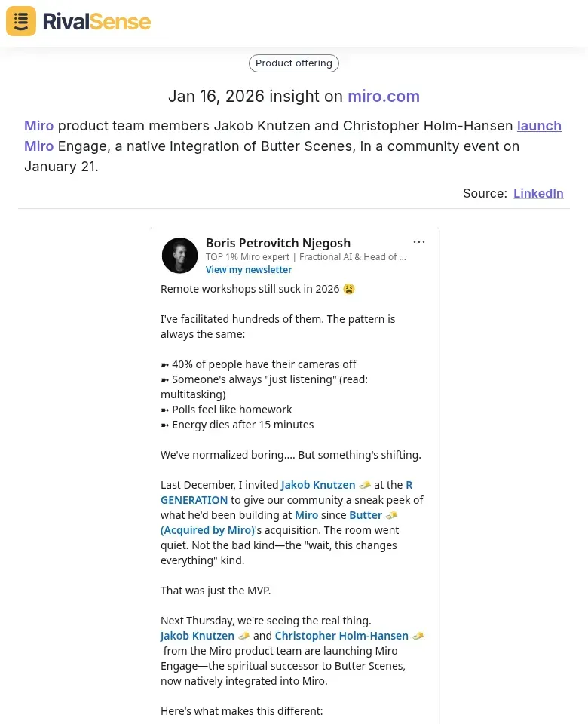The height and width of the screenshot is (724, 588).
Task: Click the weary face emoji in the post
Action: tap(348, 288)
